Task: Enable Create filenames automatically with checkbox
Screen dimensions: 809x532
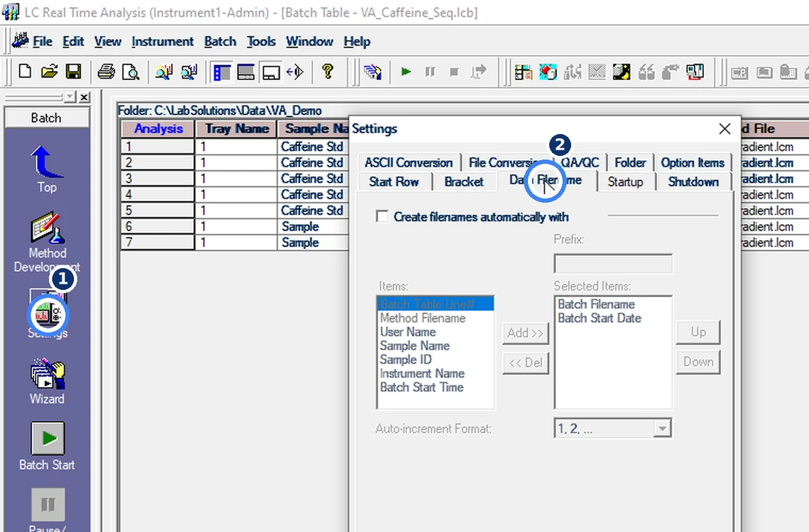Action: click(x=383, y=216)
